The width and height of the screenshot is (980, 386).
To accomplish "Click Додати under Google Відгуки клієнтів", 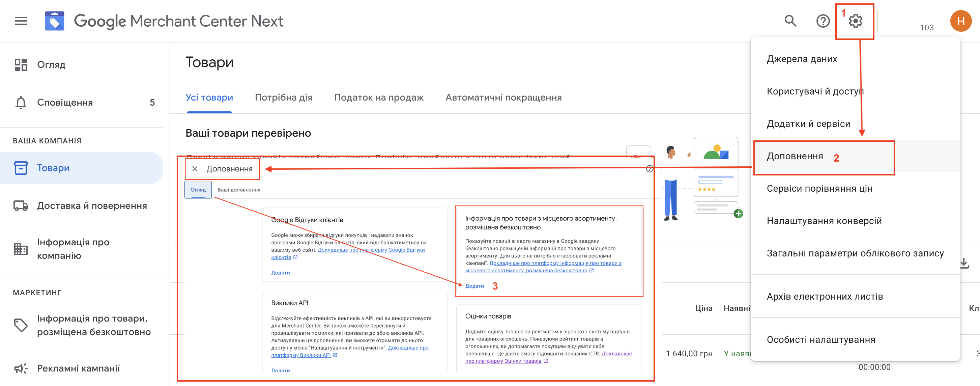I will (x=280, y=273).
